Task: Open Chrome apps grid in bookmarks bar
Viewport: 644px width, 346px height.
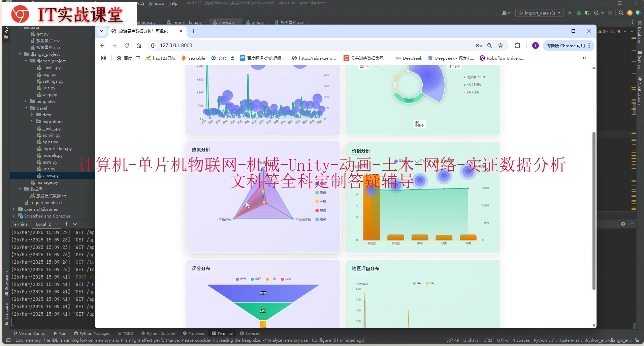Action: click(x=104, y=58)
